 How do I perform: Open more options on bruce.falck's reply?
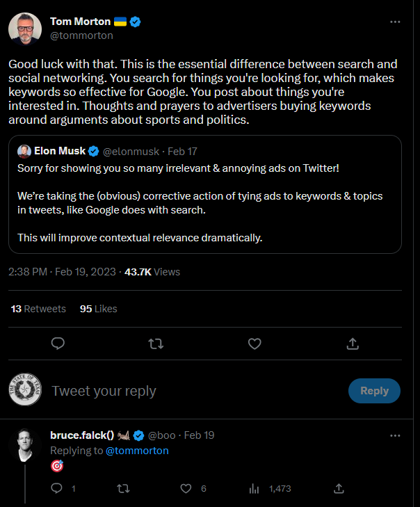click(x=395, y=435)
